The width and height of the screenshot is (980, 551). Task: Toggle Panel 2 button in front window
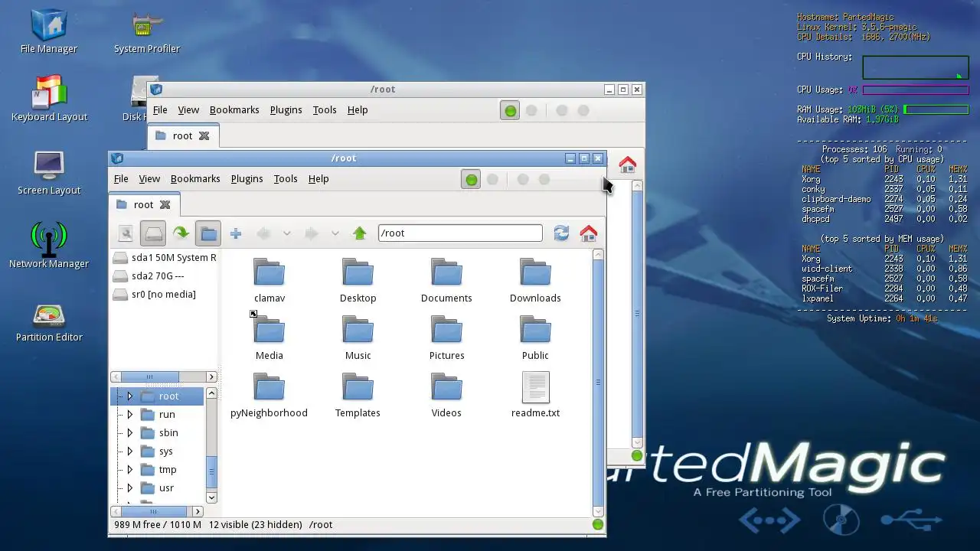point(492,179)
